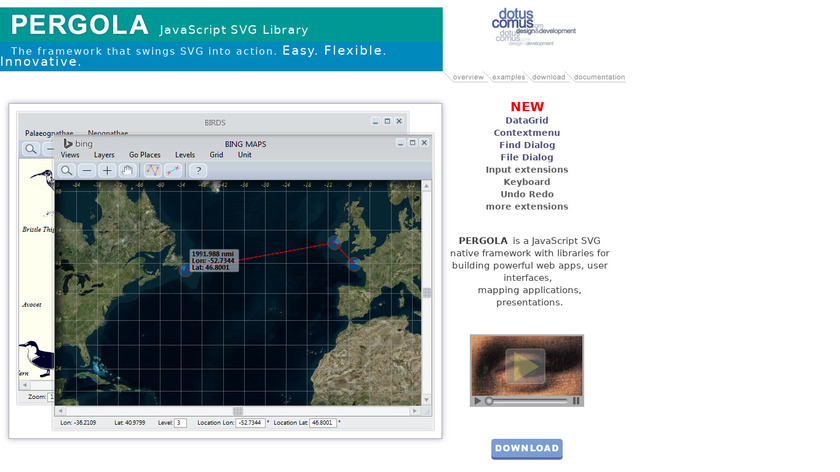The image size is (840, 472).
Task: Go to the download tab
Action: [549, 77]
